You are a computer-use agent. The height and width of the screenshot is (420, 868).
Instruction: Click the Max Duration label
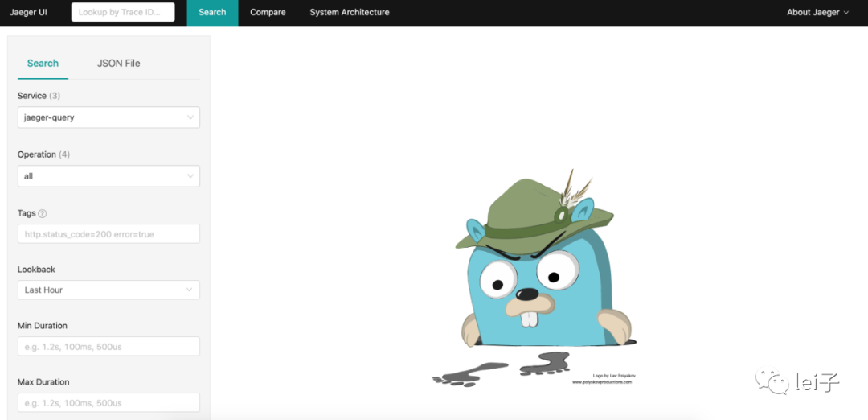click(43, 381)
